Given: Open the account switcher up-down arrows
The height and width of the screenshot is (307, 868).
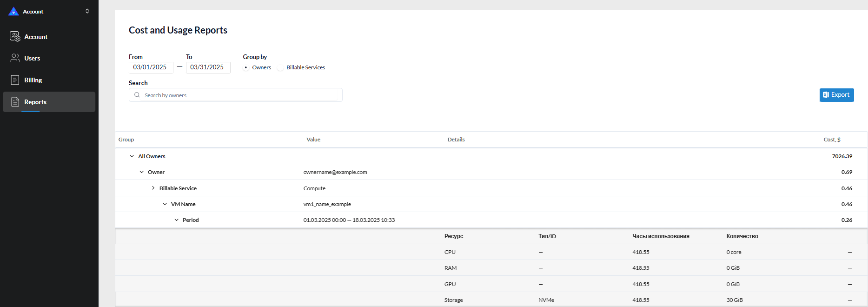Looking at the screenshot, I should (x=87, y=11).
